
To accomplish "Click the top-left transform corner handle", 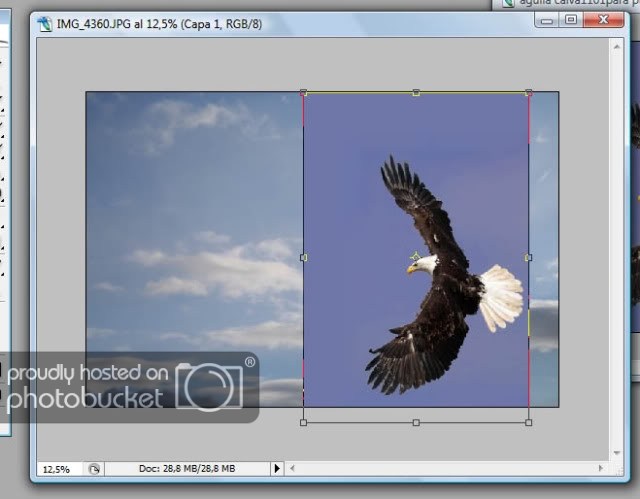I will 303,92.
